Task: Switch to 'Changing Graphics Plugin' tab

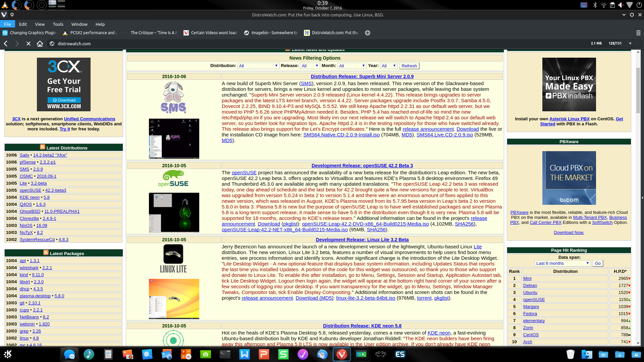Action: pos(30,33)
